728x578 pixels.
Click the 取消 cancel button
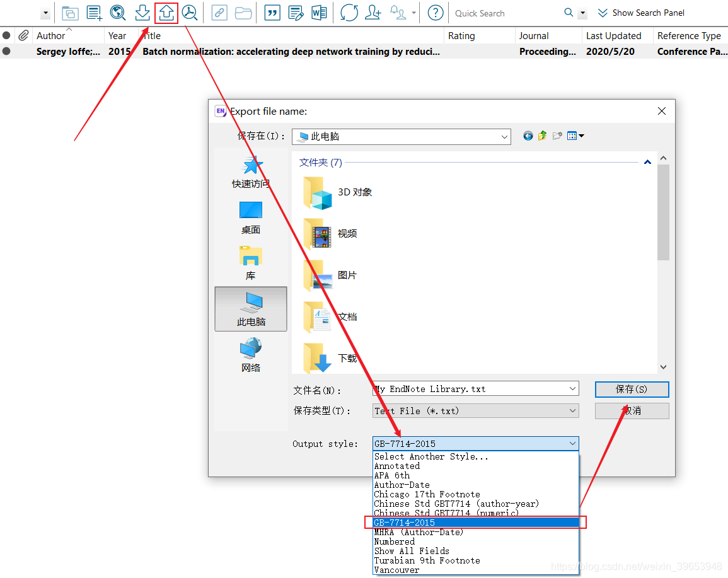tap(632, 410)
